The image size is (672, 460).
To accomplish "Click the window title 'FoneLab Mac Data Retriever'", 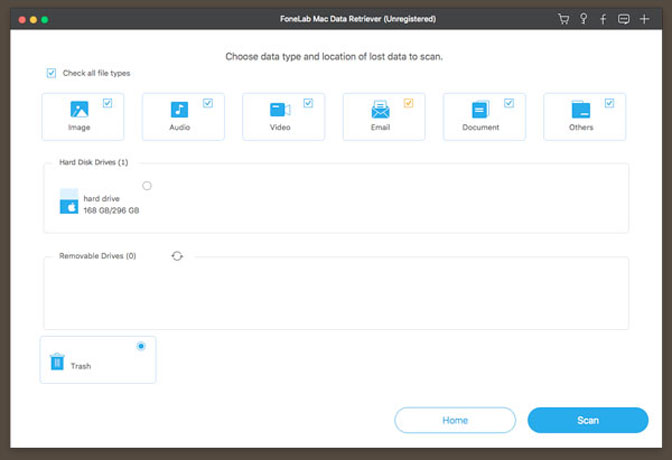I will click(358, 19).
